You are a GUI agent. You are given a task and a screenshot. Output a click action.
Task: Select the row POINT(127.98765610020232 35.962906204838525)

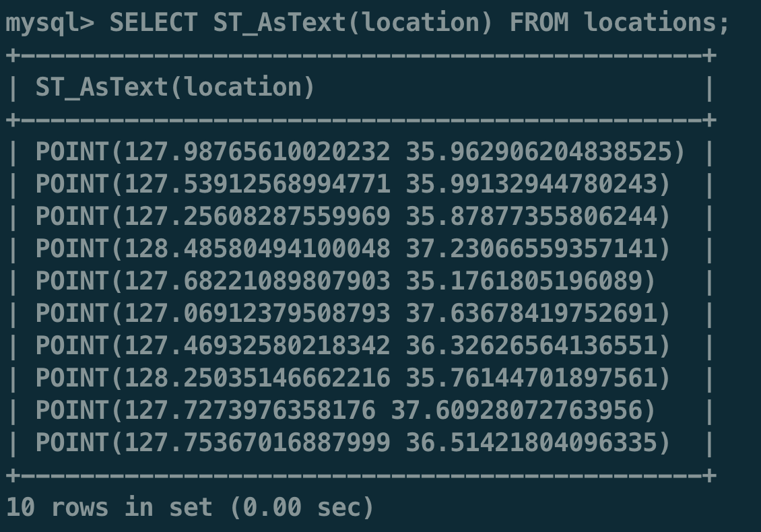coord(360,152)
